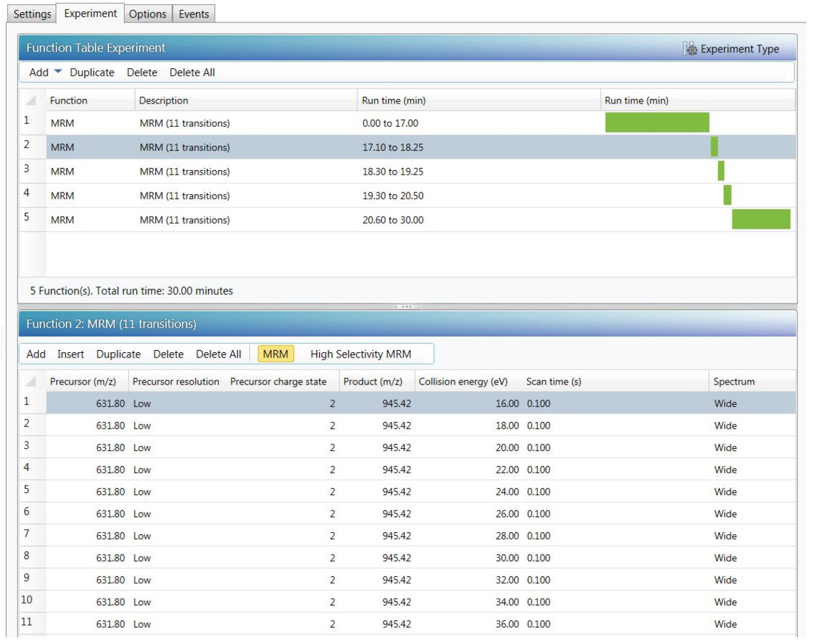Select the corner select-all icon in Function Table
This screenshot has height=644, width=813.
click(30, 101)
